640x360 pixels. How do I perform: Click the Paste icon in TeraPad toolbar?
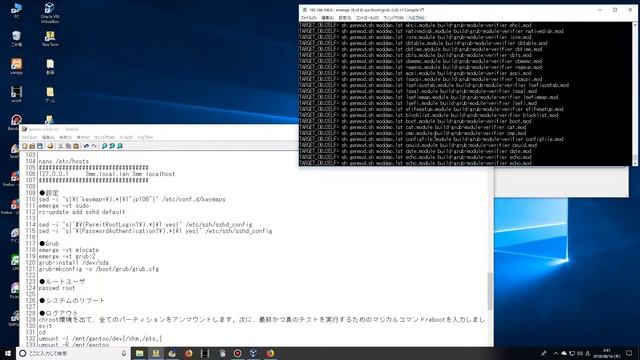pos(76,146)
